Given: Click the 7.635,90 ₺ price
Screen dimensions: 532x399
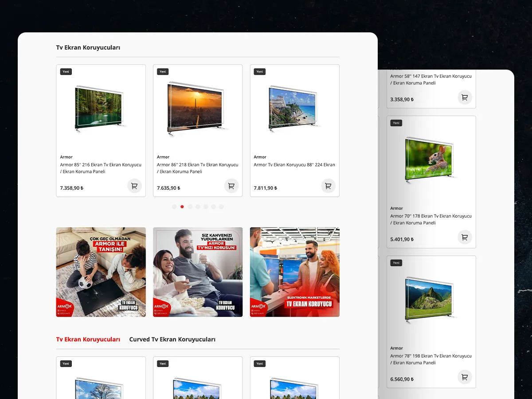Looking at the screenshot, I should (x=168, y=188).
